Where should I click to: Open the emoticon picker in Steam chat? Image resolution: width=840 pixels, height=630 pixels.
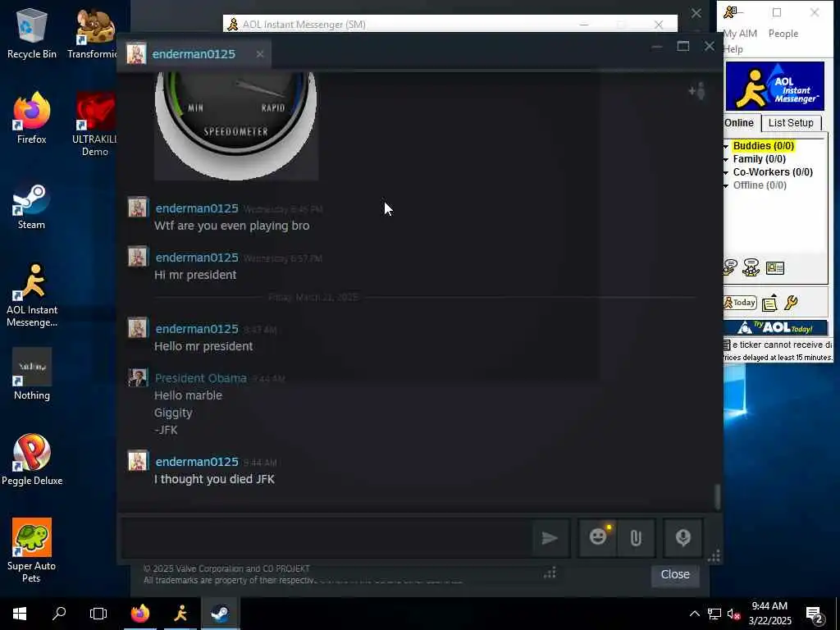(598, 537)
